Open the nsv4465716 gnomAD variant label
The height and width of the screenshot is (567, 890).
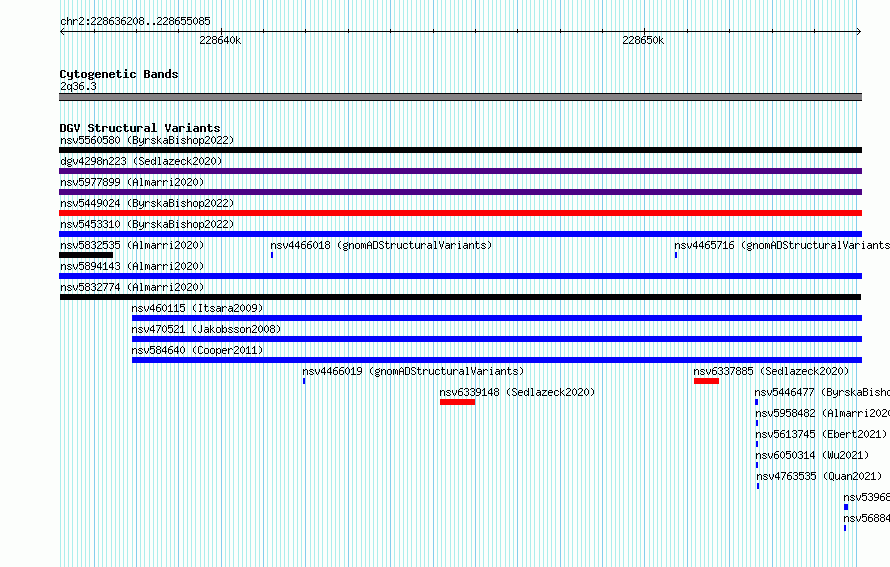[x=782, y=245]
